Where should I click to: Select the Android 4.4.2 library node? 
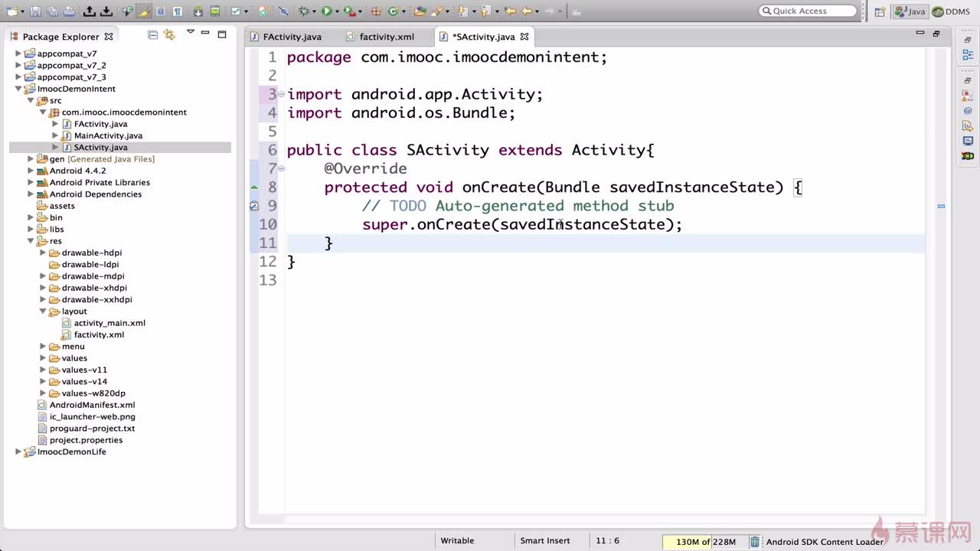[x=77, y=171]
